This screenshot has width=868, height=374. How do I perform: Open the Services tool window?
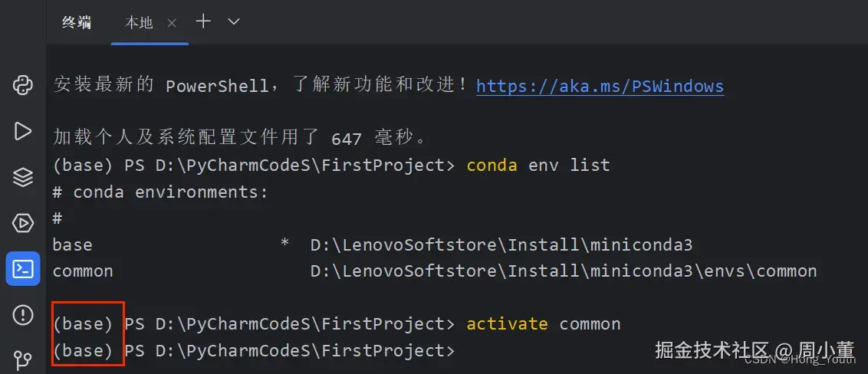click(x=23, y=223)
